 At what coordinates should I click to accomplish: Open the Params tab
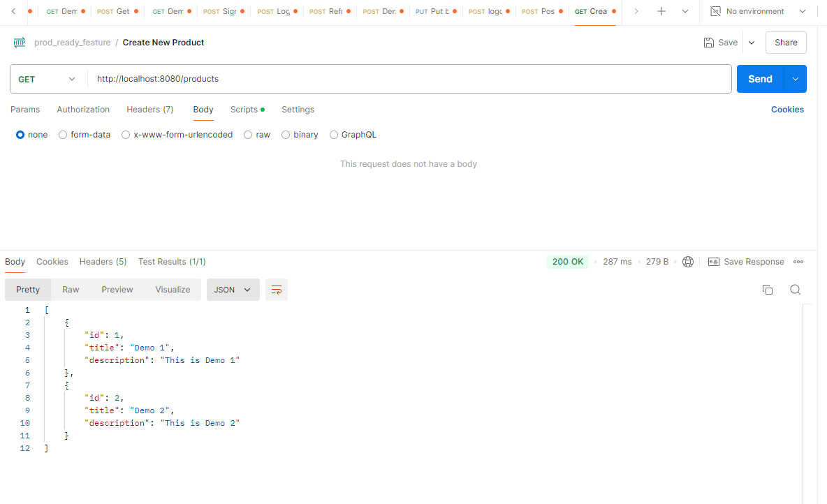point(25,110)
